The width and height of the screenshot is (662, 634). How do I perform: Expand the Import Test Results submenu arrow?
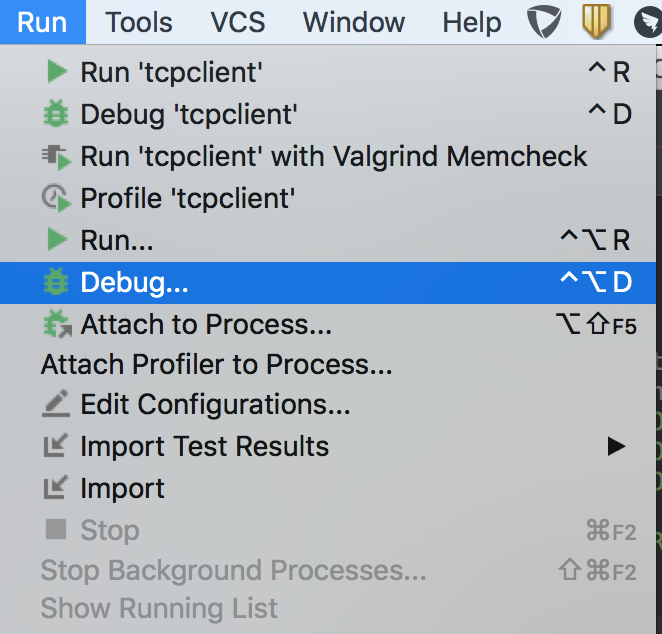click(617, 447)
